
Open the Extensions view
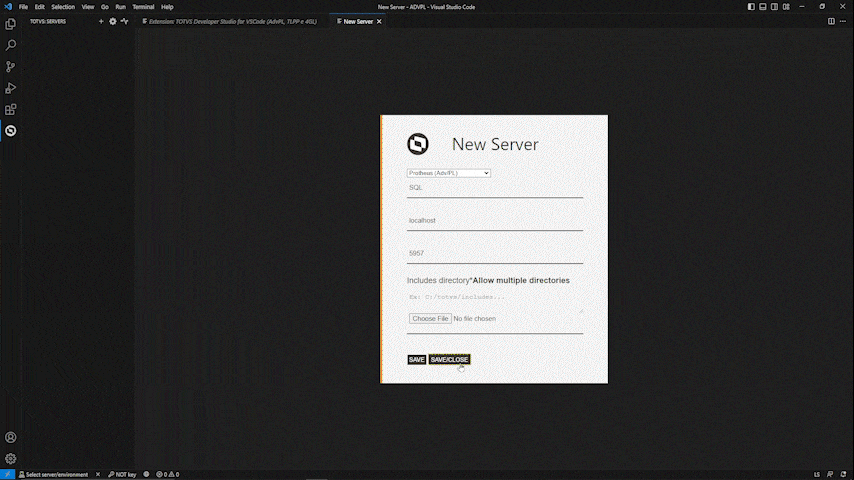(x=10, y=110)
